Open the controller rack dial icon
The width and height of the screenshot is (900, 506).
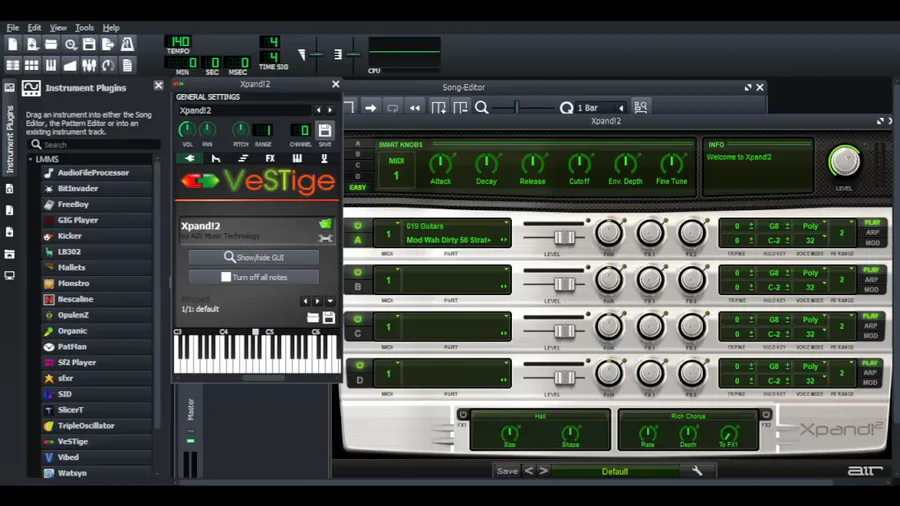click(x=108, y=65)
